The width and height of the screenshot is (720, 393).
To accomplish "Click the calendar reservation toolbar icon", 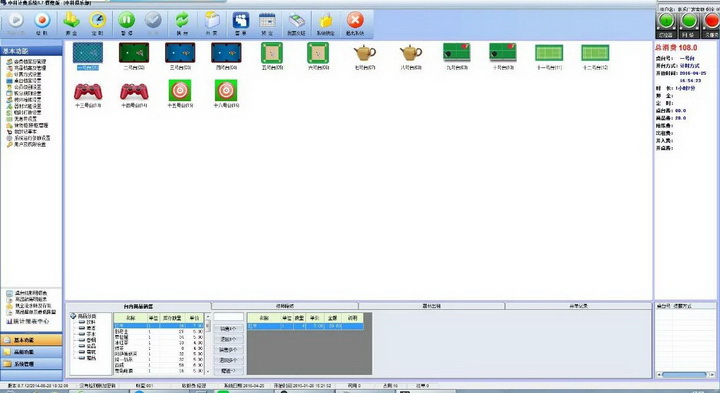I will click(267, 21).
